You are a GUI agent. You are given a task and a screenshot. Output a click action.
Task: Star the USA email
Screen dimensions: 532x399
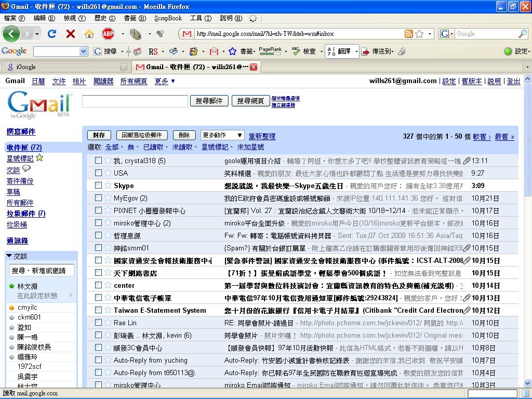point(108,172)
